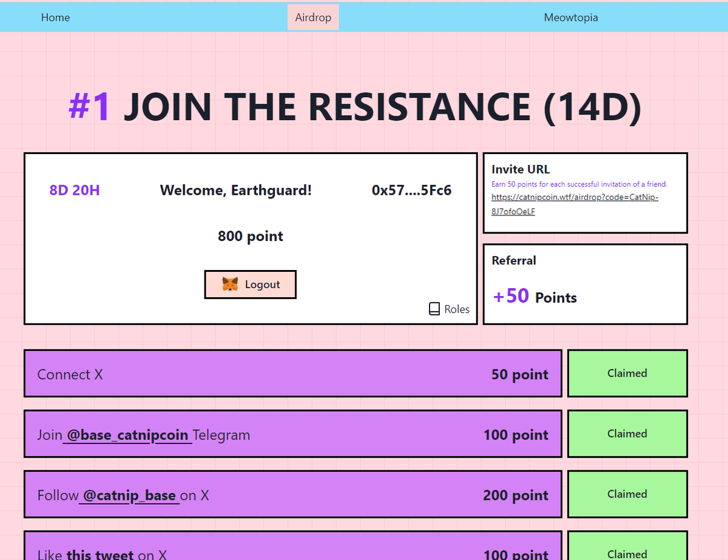Select the Airdrop navigation tab
The width and height of the screenshot is (728, 560).
tap(313, 17)
